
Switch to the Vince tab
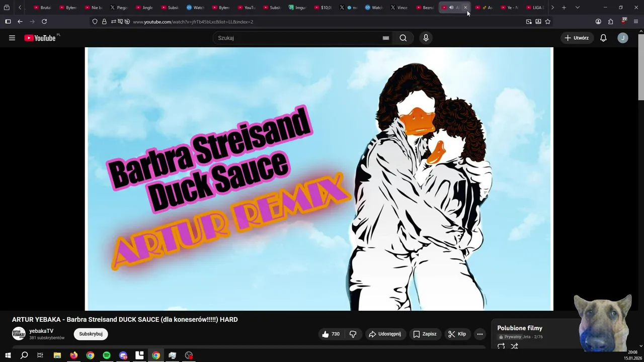pyautogui.click(x=399, y=8)
